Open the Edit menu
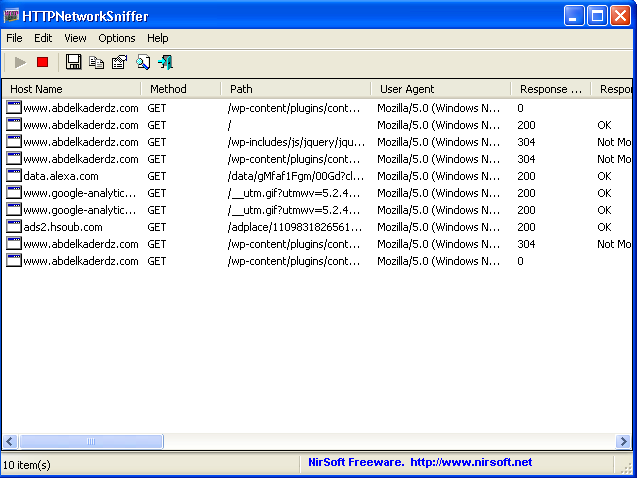Screen dimensions: 637x478 [x=43, y=38]
